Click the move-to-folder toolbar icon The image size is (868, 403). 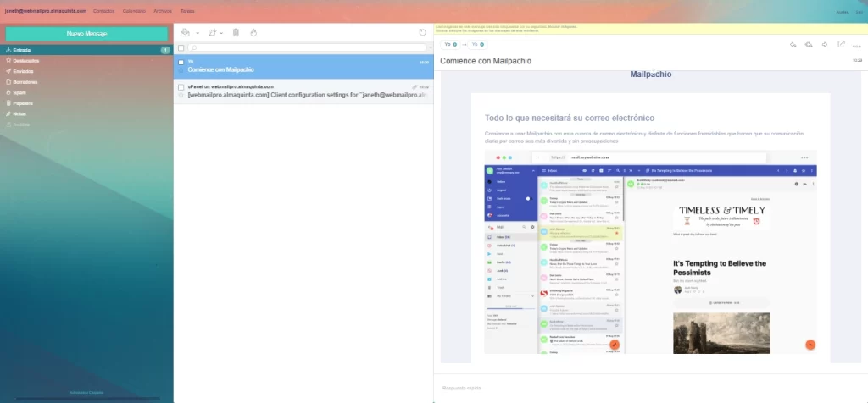point(211,33)
